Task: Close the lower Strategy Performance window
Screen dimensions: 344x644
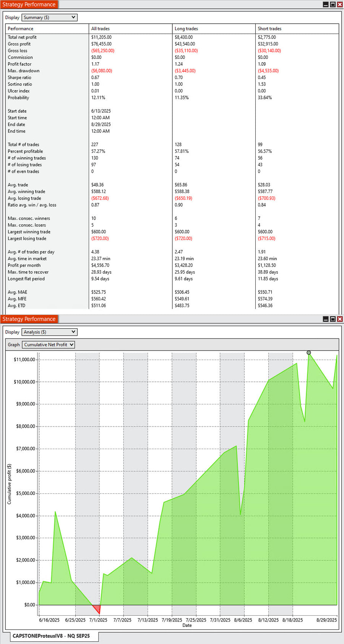Action: click(339, 319)
